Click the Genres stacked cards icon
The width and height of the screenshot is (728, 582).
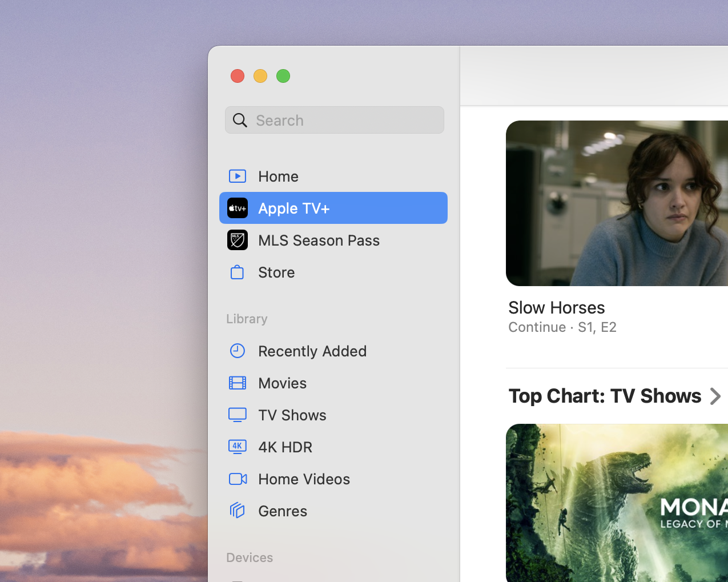238,511
